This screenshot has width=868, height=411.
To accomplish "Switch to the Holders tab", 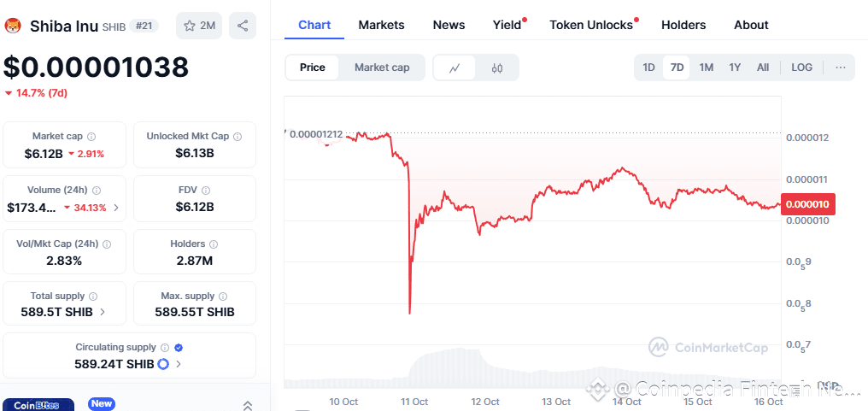I will click(x=683, y=25).
